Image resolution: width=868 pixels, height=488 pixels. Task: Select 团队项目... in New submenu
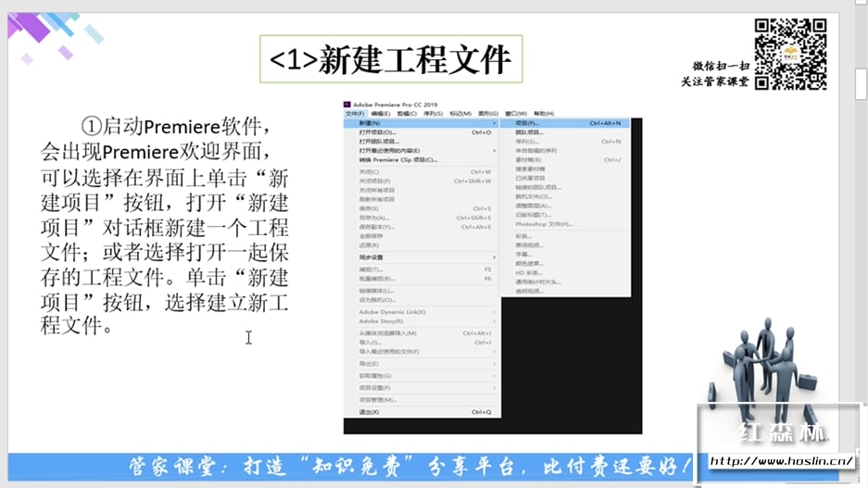pyautogui.click(x=565, y=132)
